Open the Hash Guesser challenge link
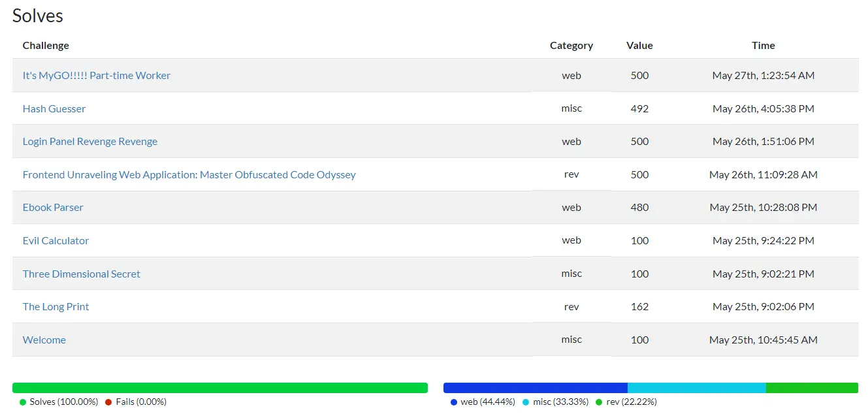868x414 pixels. coord(54,109)
